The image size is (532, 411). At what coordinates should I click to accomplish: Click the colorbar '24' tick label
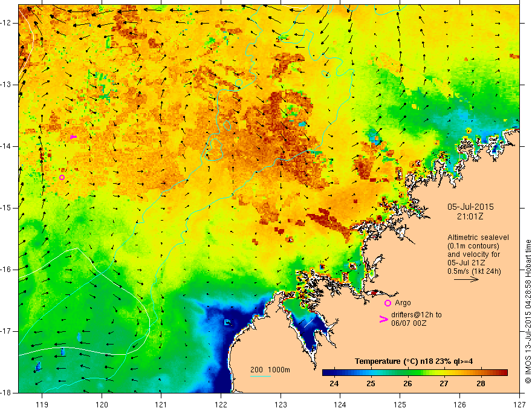click(334, 384)
